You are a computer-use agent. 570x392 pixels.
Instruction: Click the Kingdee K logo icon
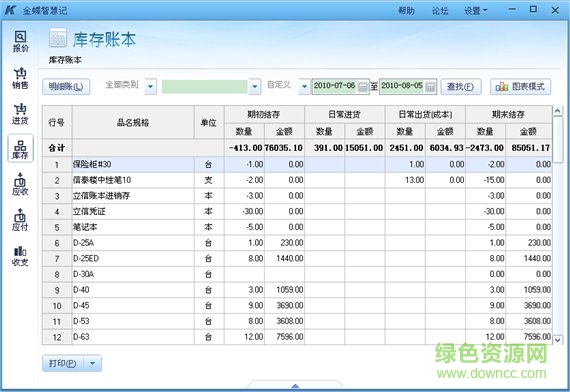click(10, 10)
